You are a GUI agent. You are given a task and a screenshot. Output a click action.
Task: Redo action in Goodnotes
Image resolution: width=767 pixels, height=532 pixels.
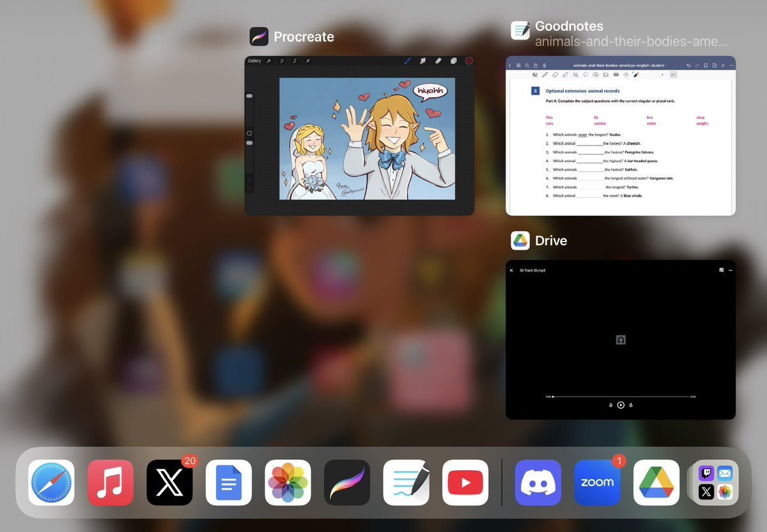coord(697,65)
